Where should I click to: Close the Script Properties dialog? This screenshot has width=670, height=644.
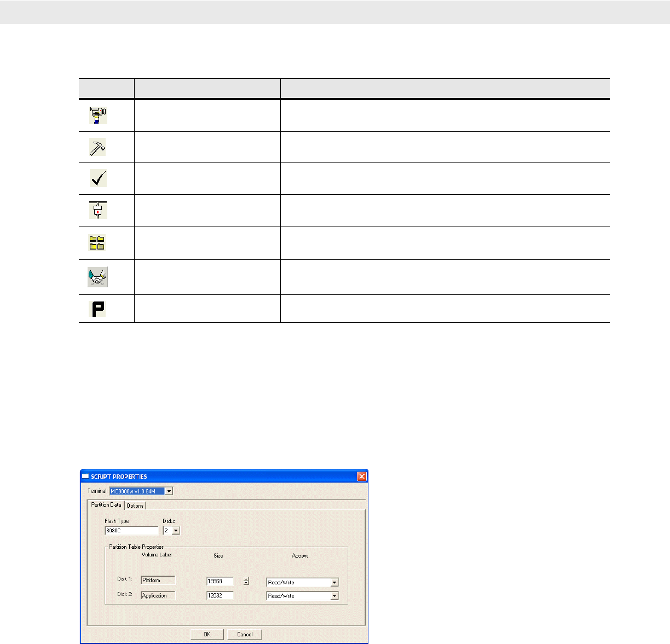pos(362,477)
